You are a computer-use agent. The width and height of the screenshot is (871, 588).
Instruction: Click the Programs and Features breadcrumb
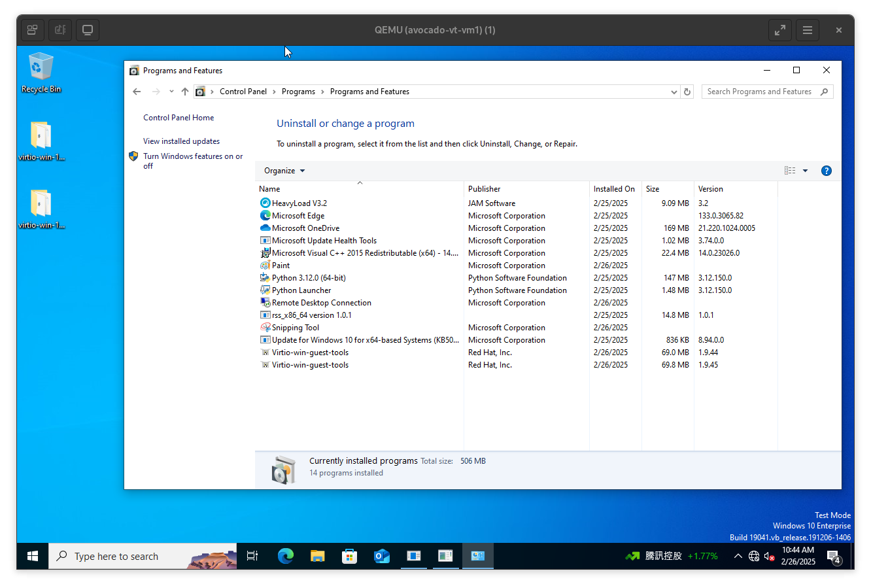(369, 92)
